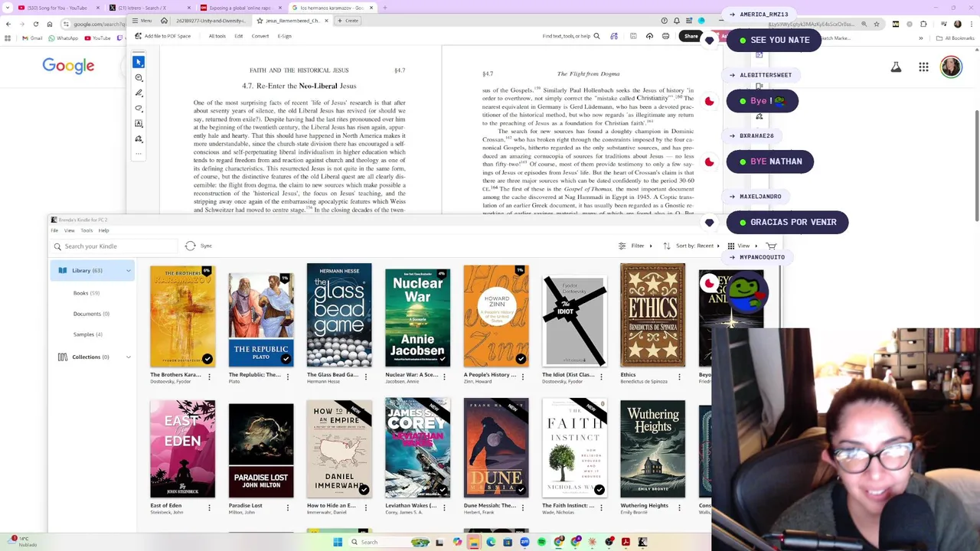Click Add file to PDF Space

pos(162,36)
